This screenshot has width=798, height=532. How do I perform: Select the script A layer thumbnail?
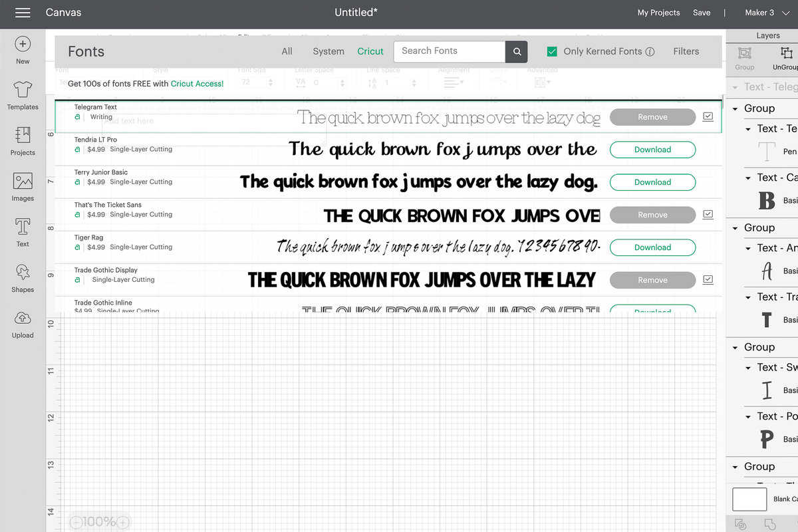click(x=767, y=271)
